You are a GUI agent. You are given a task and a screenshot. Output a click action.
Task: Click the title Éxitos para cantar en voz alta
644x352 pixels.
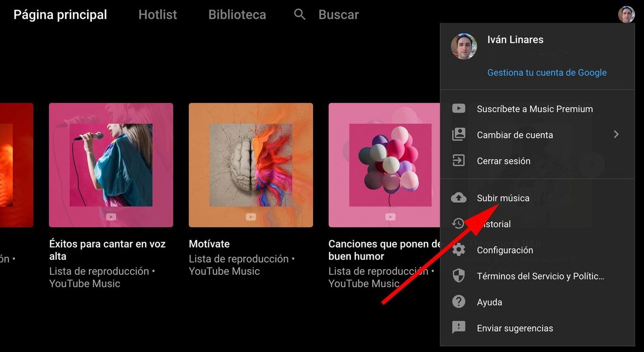tap(107, 250)
